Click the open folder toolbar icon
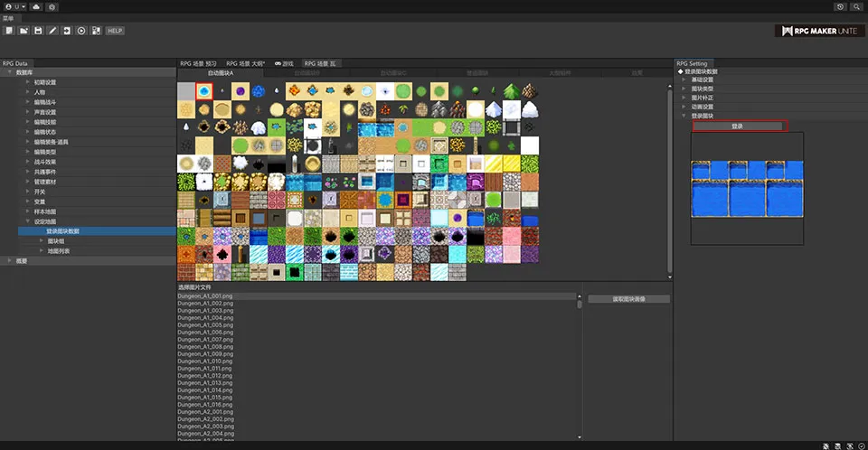868x450 pixels. 24,31
